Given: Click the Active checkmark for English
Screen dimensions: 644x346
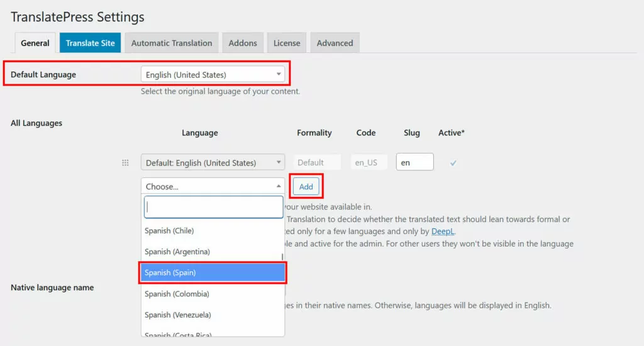Looking at the screenshot, I should (453, 163).
